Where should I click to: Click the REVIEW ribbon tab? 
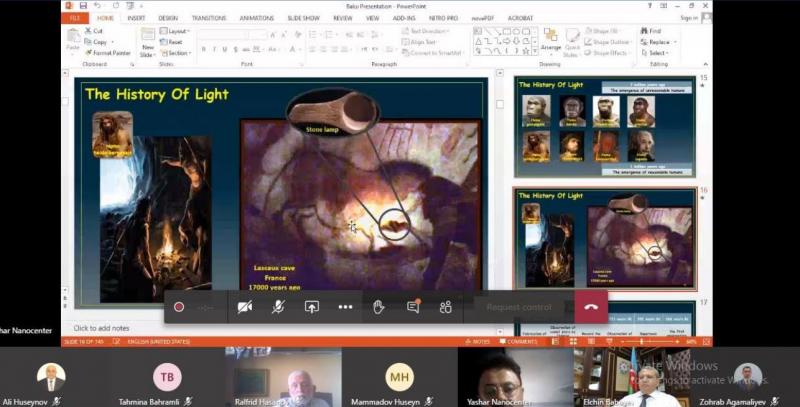[x=343, y=18]
